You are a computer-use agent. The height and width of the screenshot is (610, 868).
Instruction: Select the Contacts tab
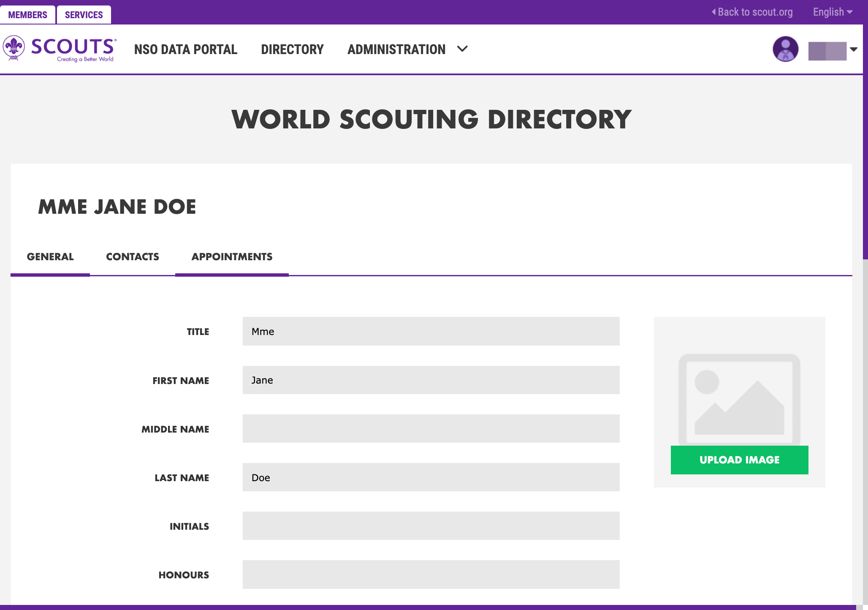[133, 257]
